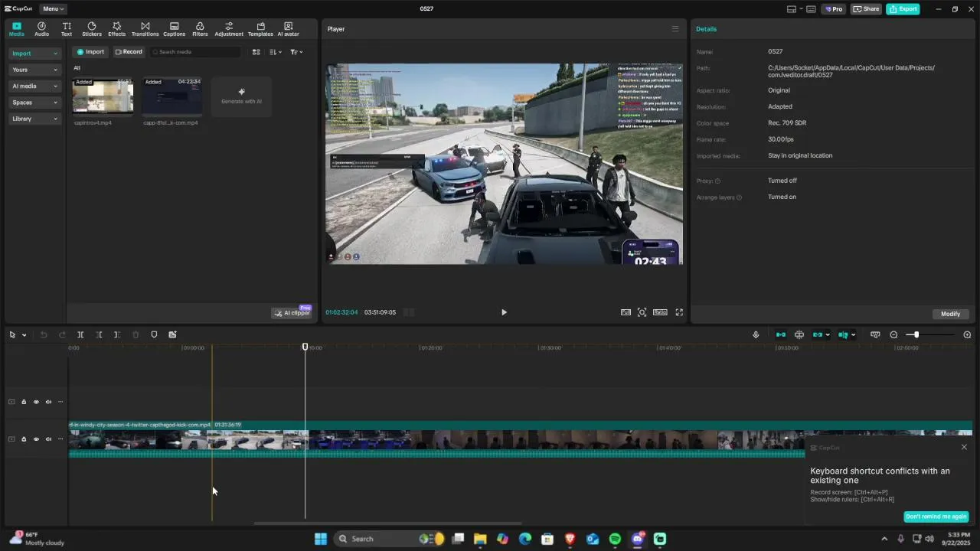
Task: Click the AI clipper button
Action: pyautogui.click(x=292, y=313)
